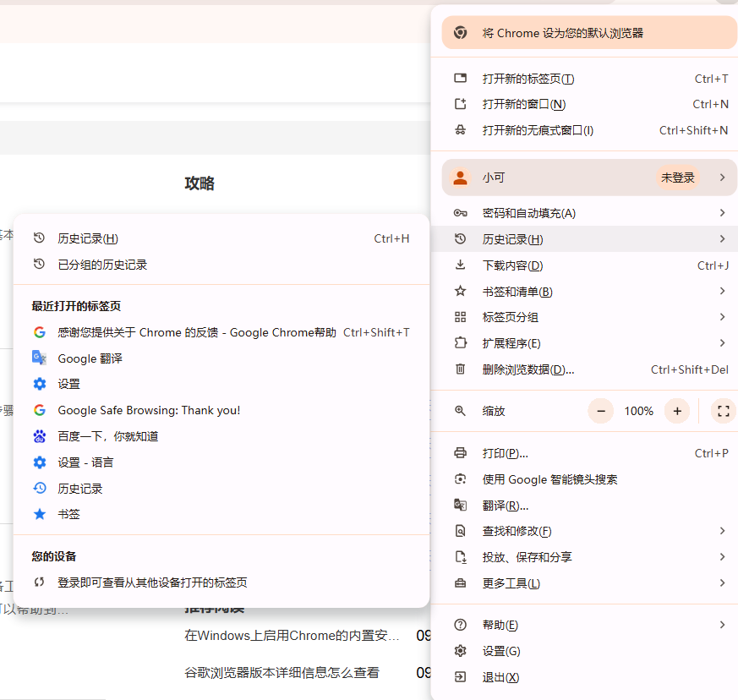Open 历史记录(H) Ctrl+H entry in submenu
The width and height of the screenshot is (738, 700).
(221, 238)
